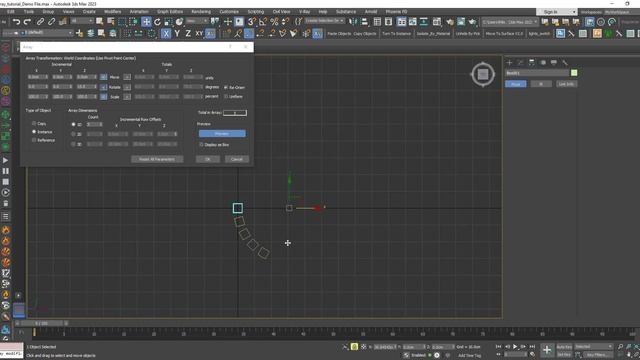Click the Select and Scale tool
Viewport: 640px width, 360px height.
168,22
